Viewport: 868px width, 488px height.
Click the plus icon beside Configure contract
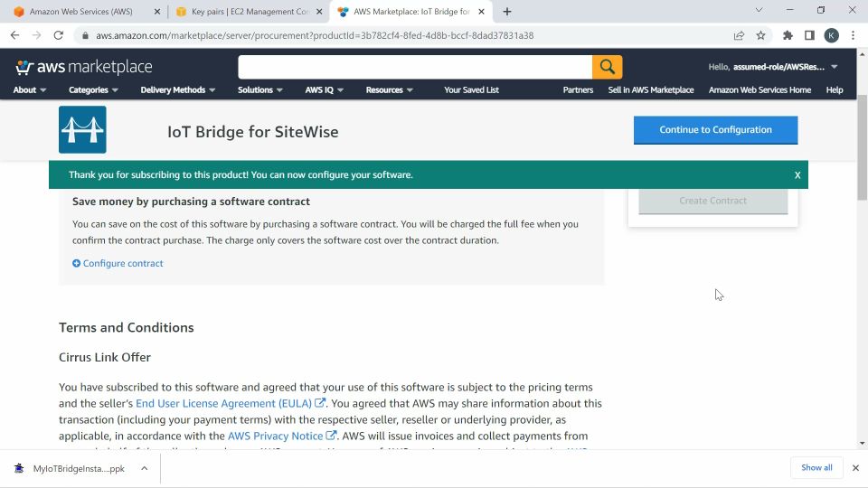coord(76,263)
